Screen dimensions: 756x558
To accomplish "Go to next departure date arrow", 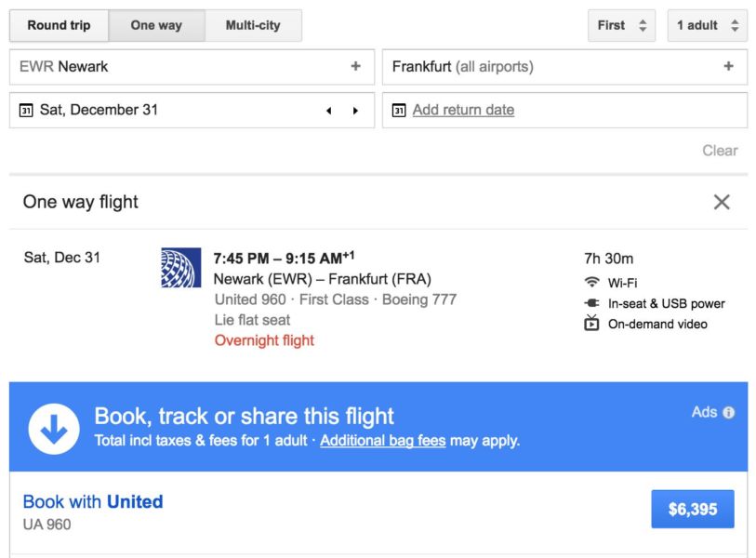I will 355,111.
